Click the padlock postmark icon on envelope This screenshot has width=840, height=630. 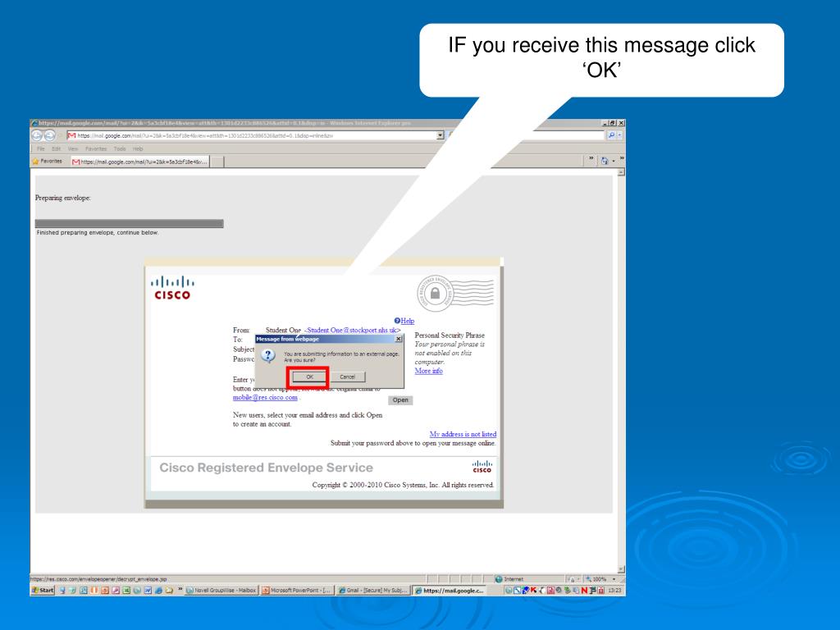coord(435,293)
